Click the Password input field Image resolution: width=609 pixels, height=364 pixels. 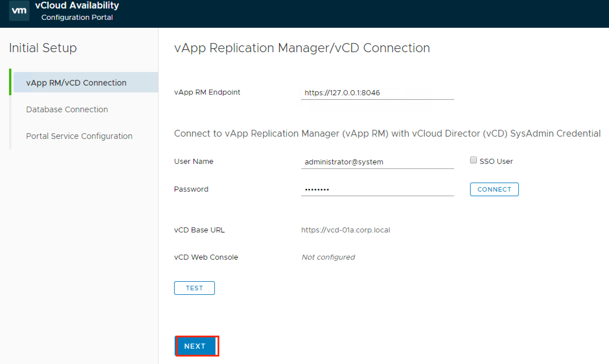point(377,189)
